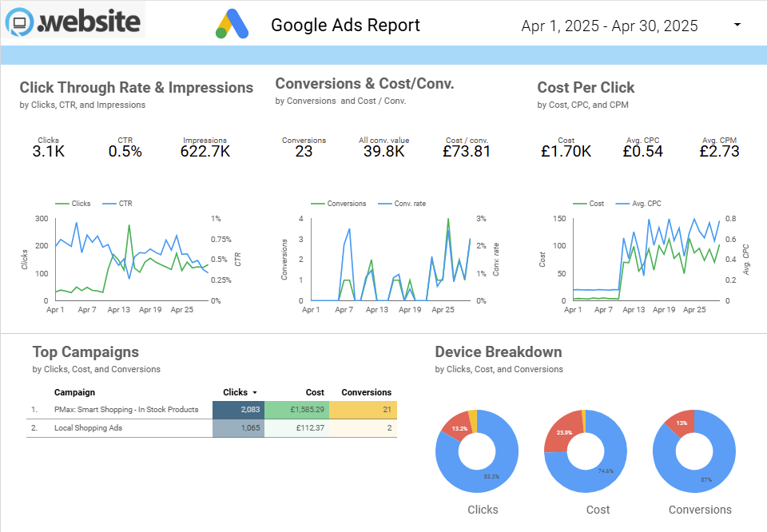Click the Top Campaigns heading

pyautogui.click(x=85, y=352)
